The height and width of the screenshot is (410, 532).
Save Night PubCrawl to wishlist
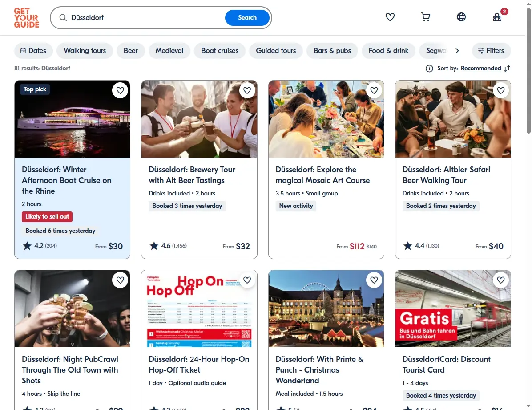coord(120,280)
